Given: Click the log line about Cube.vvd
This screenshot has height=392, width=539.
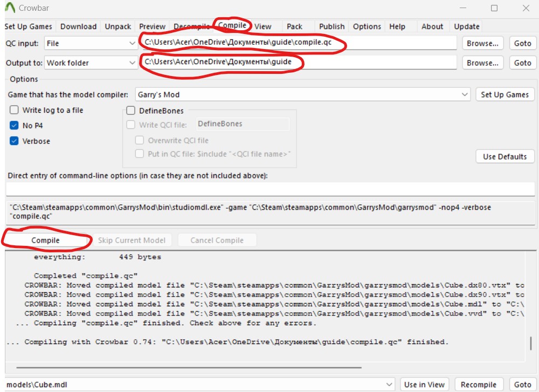Looking at the screenshot, I should tap(274, 314).
